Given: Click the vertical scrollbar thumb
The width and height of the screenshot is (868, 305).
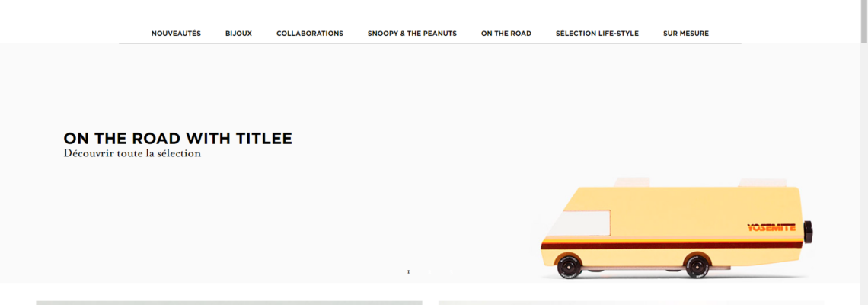Looking at the screenshot, I should point(863,22).
